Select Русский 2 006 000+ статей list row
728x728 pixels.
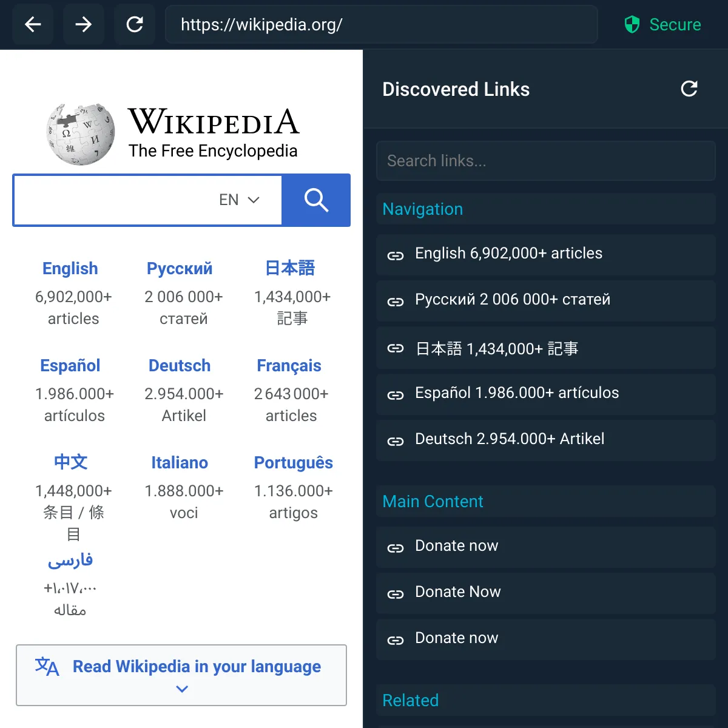click(x=546, y=300)
